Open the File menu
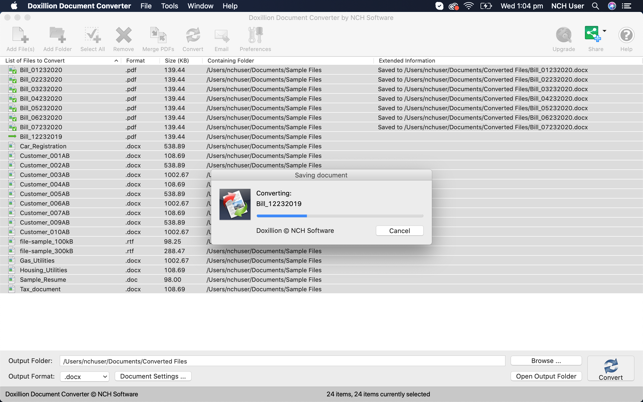 pyautogui.click(x=146, y=6)
